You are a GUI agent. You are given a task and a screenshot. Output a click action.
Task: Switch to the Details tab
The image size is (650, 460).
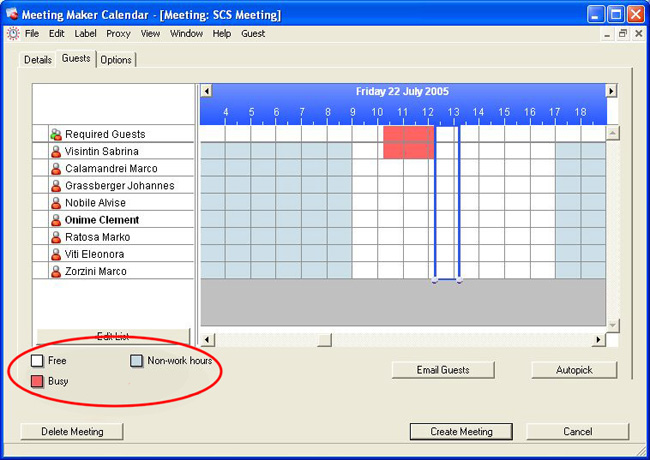[x=38, y=60]
